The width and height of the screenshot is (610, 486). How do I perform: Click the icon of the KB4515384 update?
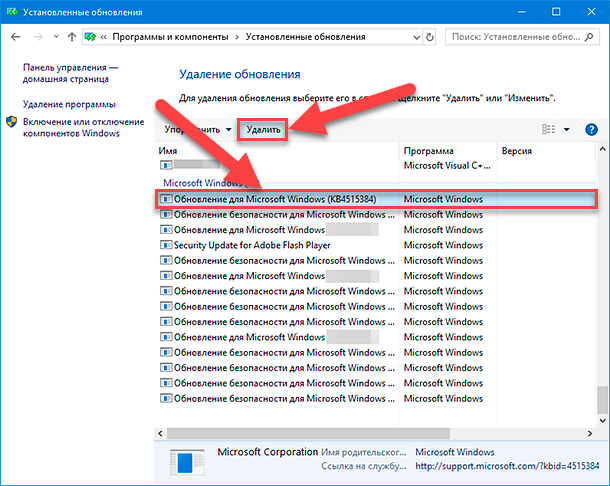(166, 199)
